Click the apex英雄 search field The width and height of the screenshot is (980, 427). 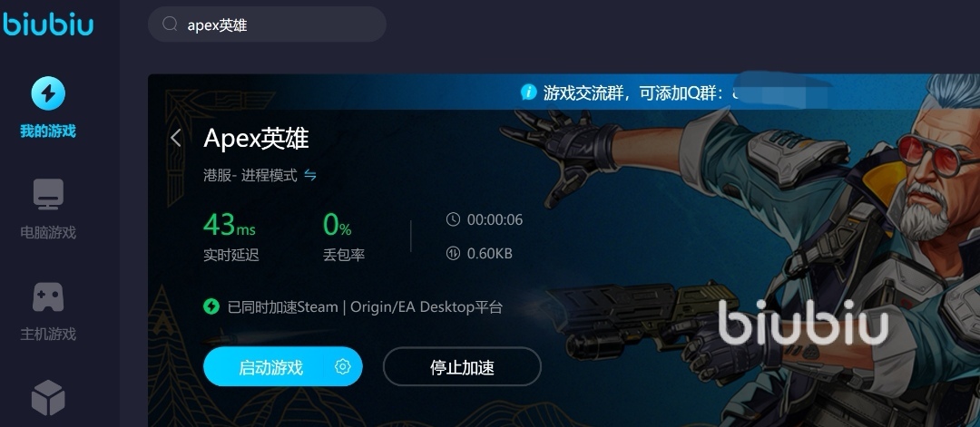(x=267, y=24)
